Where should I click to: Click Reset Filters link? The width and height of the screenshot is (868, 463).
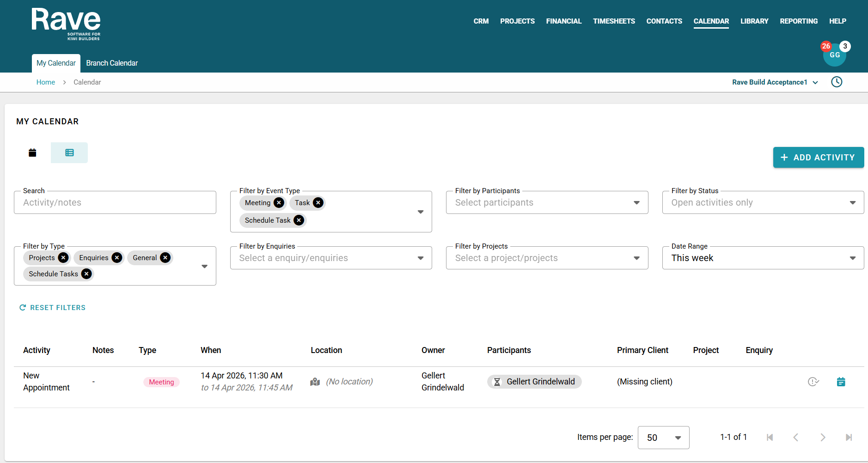click(53, 308)
